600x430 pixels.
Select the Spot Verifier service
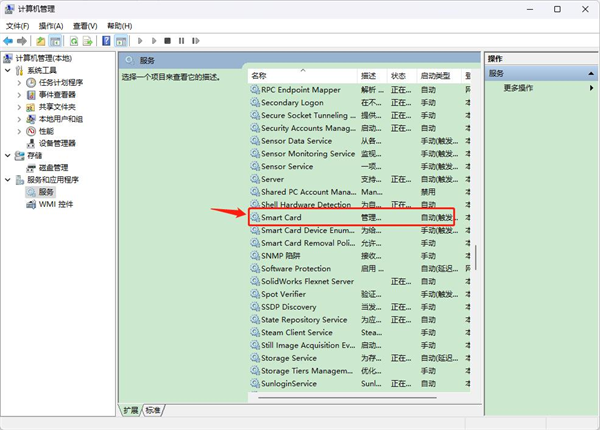359,294
